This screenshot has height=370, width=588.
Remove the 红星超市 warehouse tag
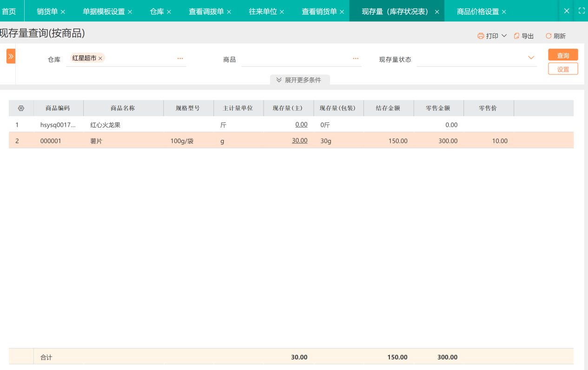pos(100,58)
